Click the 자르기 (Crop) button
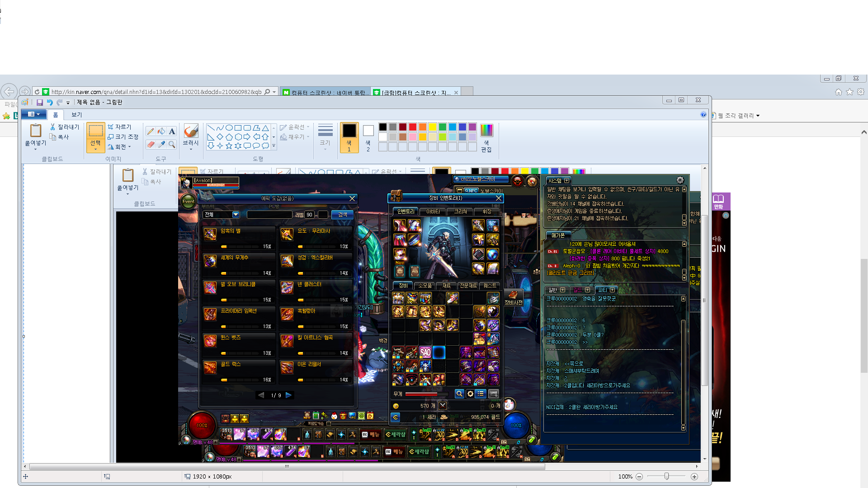The width and height of the screenshot is (868, 488). pyautogui.click(x=119, y=127)
